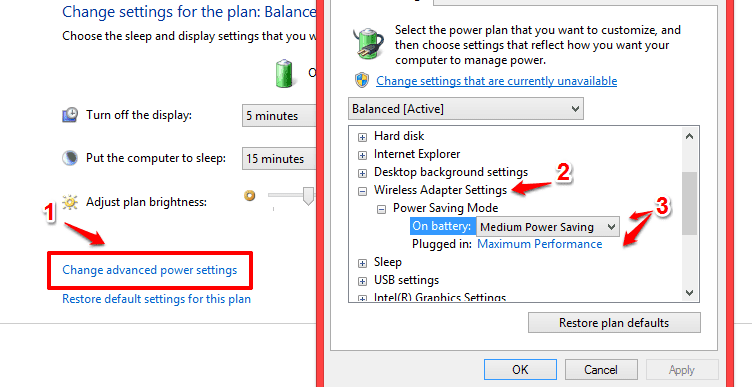Collapse the Power Saving Mode node
Viewport: 752px width, 387px height.
tap(381, 209)
